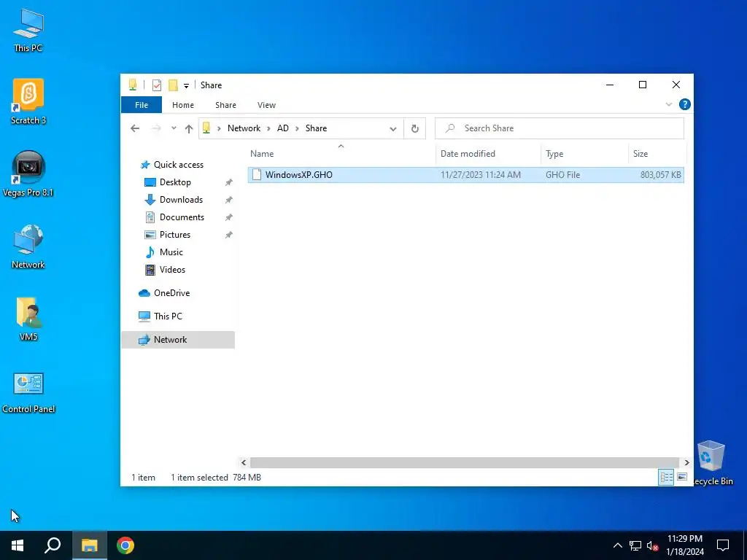Switch to the Share ribbon tab

pos(225,105)
